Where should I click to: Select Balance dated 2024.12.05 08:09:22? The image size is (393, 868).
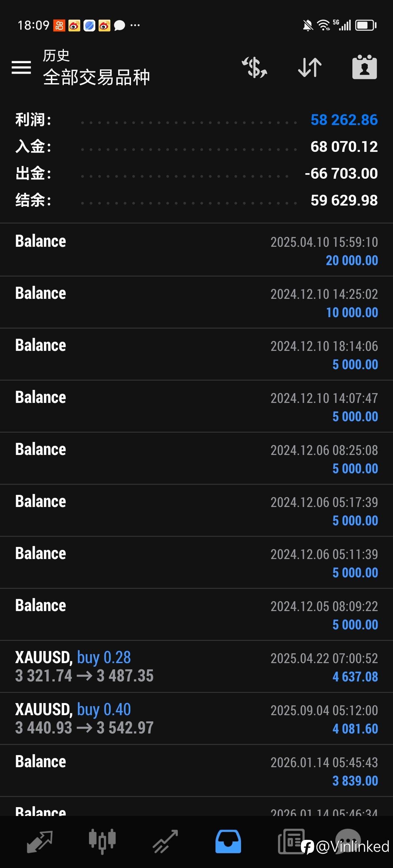point(196,615)
